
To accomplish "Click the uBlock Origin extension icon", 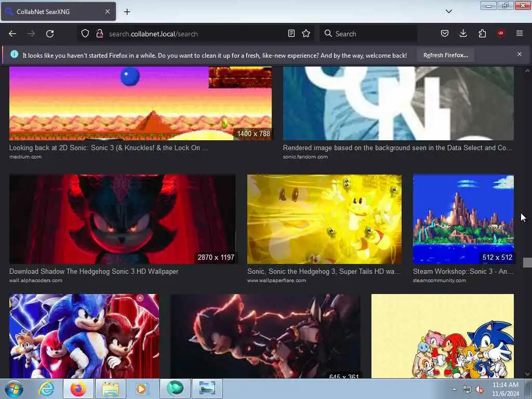I will 501,33.
